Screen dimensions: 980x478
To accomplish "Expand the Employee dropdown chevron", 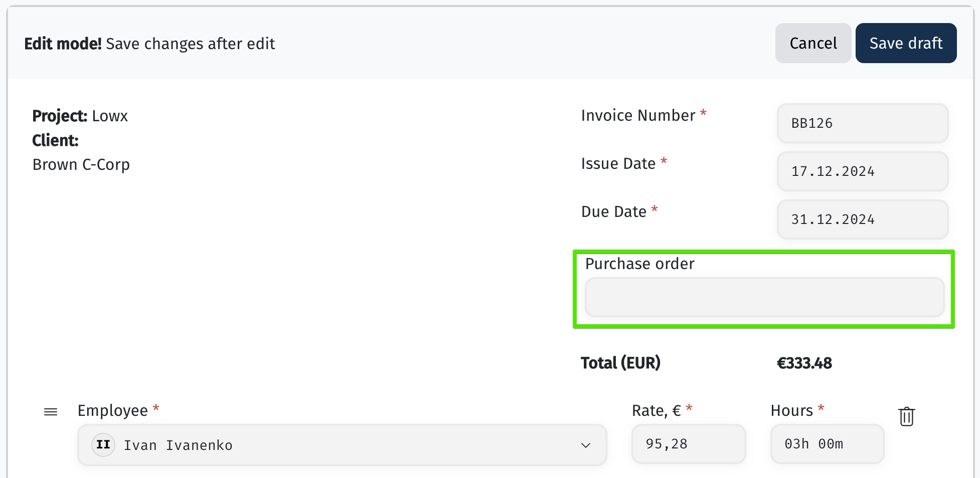I will pos(585,445).
